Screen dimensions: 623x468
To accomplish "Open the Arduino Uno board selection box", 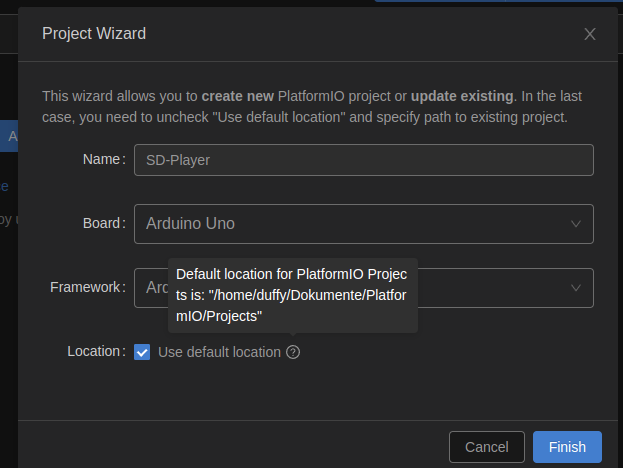I will (350, 224).
